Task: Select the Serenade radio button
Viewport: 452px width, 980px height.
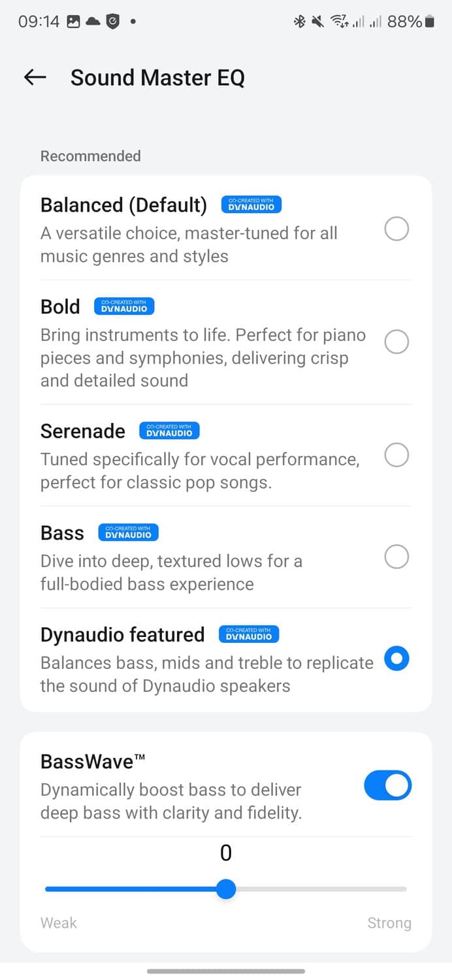Action: (396, 455)
